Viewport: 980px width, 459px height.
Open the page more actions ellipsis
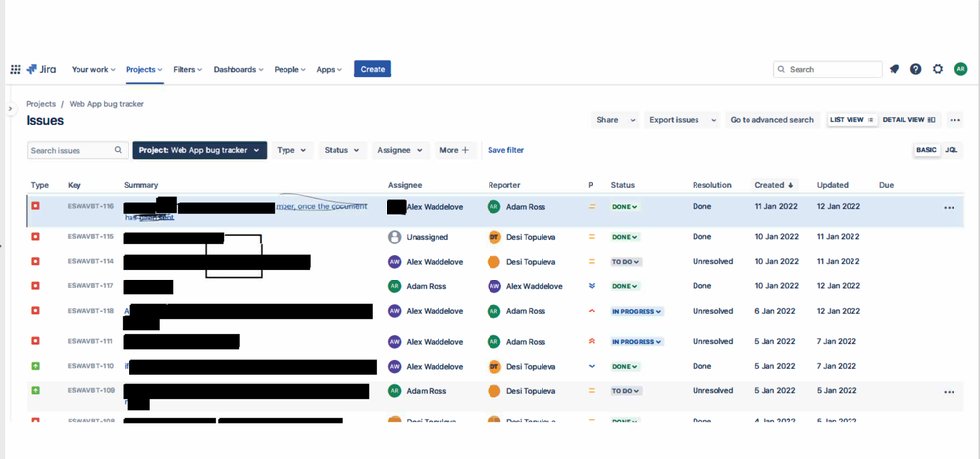pyautogui.click(x=954, y=120)
